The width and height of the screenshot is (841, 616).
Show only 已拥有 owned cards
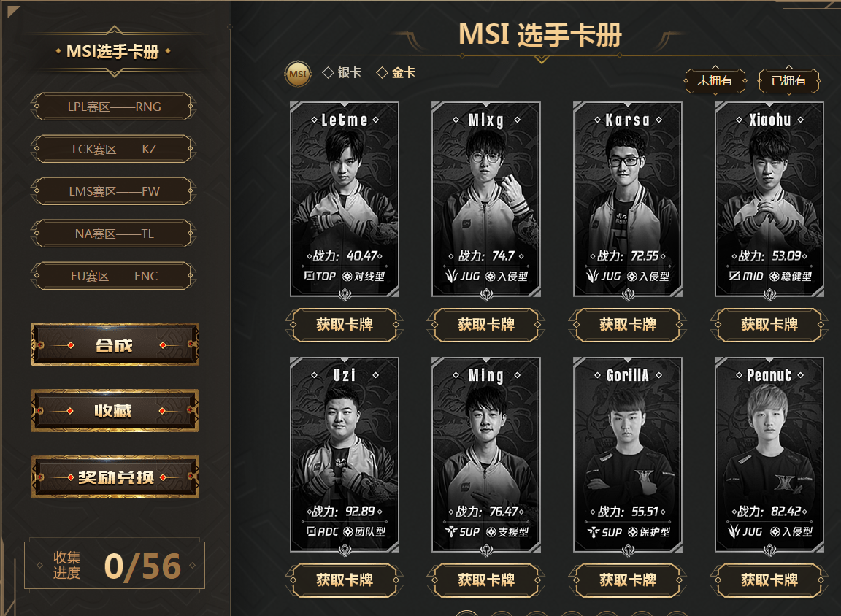point(788,81)
